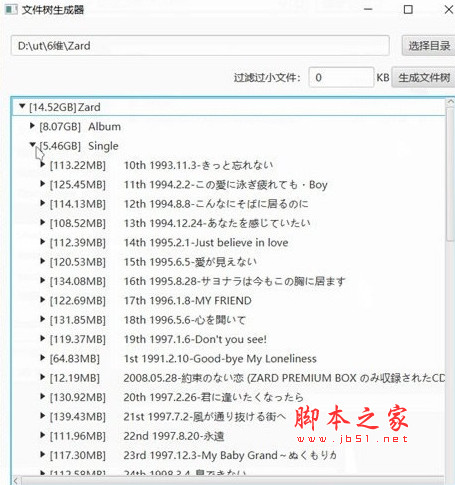Viewport: 455px width, 485px height.
Task: Select the 16th 1995.8.28 row text
Action: pyautogui.click(x=234, y=281)
